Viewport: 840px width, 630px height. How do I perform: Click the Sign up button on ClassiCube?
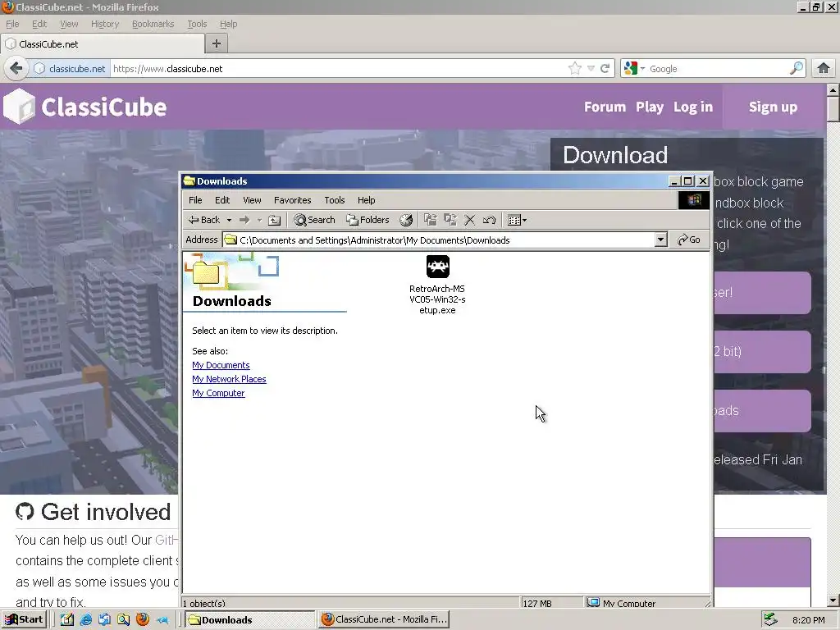(773, 107)
